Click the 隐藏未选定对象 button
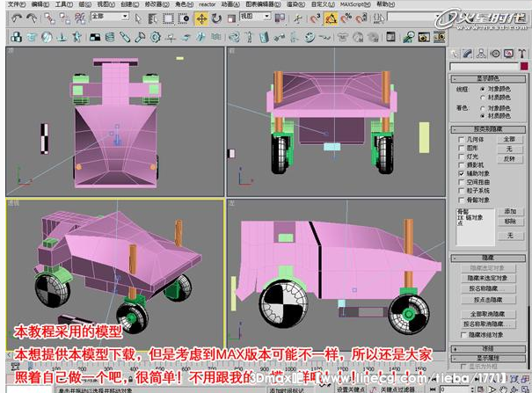 tap(487, 278)
